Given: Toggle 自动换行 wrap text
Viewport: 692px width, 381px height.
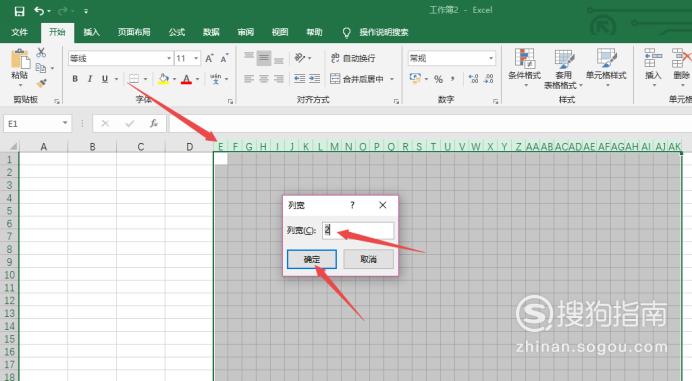Looking at the screenshot, I should point(353,58).
